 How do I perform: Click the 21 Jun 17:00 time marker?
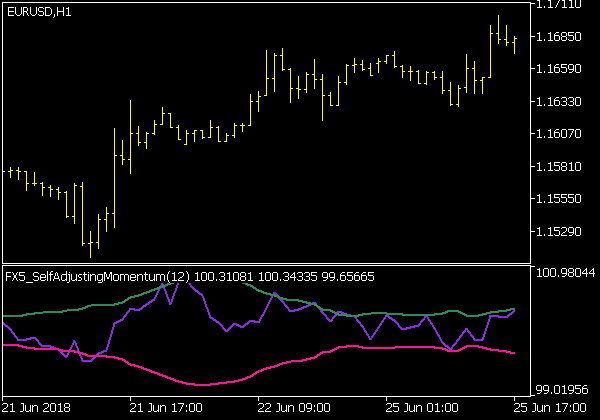(x=166, y=408)
